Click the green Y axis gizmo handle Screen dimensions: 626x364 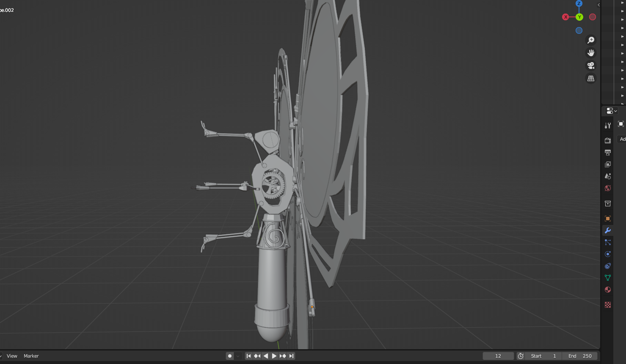tap(579, 17)
